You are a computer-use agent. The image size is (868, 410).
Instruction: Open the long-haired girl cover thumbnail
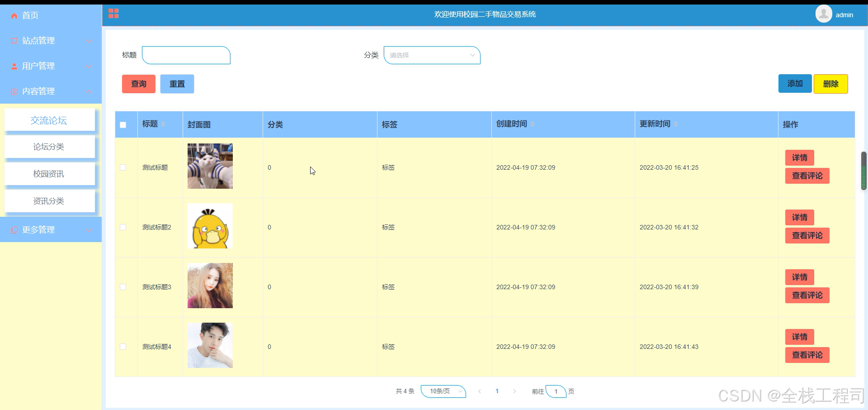(x=210, y=286)
